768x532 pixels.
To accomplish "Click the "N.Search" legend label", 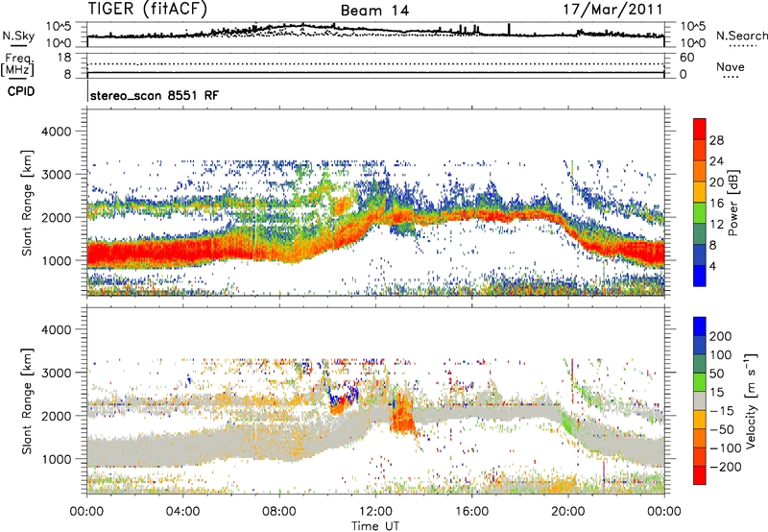I will (741, 36).
